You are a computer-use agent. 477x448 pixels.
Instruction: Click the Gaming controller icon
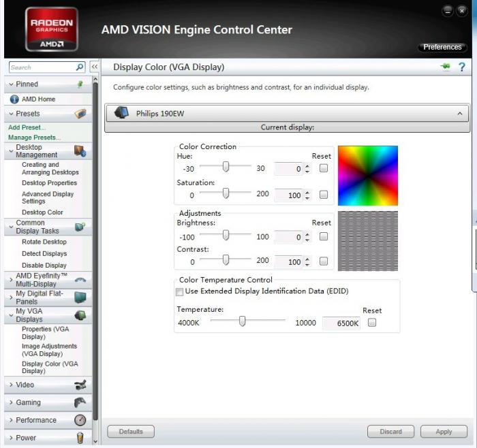pyautogui.click(x=80, y=402)
